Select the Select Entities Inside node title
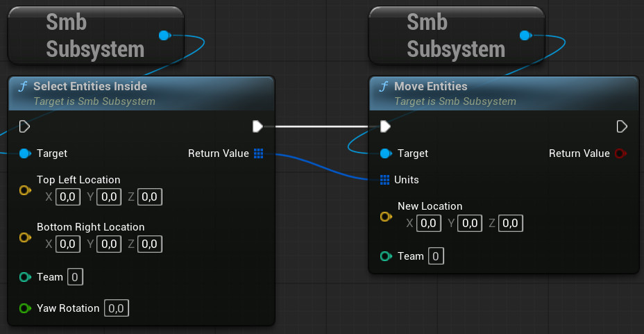Viewport: 644px width, 334px height. click(x=90, y=87)
